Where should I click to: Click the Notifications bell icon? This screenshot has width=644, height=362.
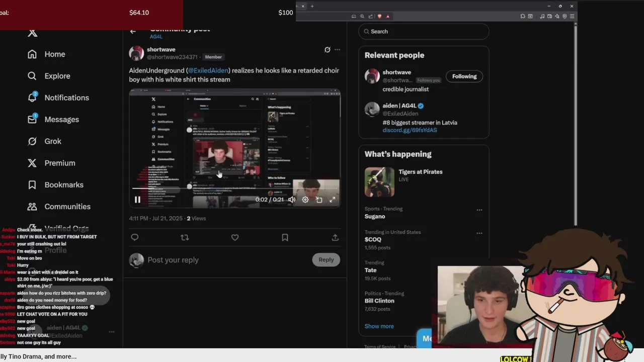(32, 98)
